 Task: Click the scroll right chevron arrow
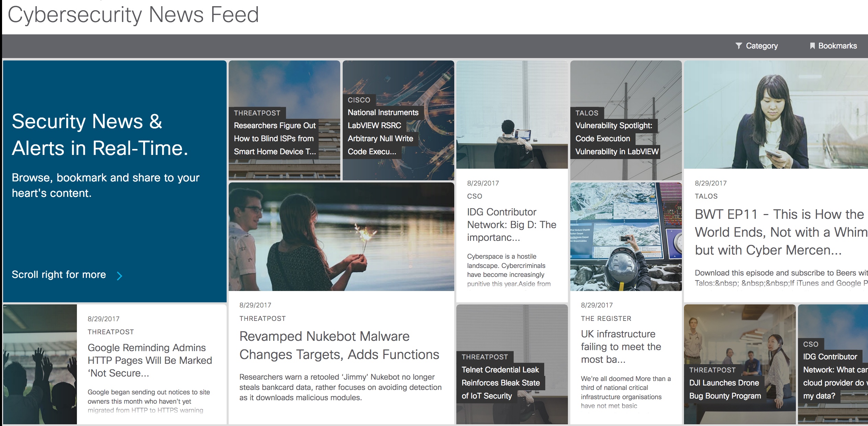click(119, 276)
